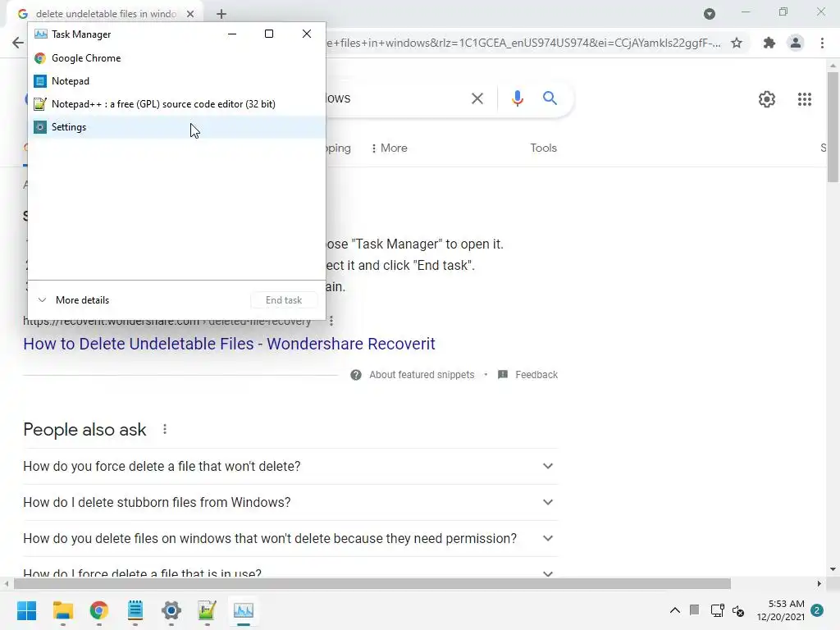Open notification center badge
This screenshot has width=840, height=630.
817,610
